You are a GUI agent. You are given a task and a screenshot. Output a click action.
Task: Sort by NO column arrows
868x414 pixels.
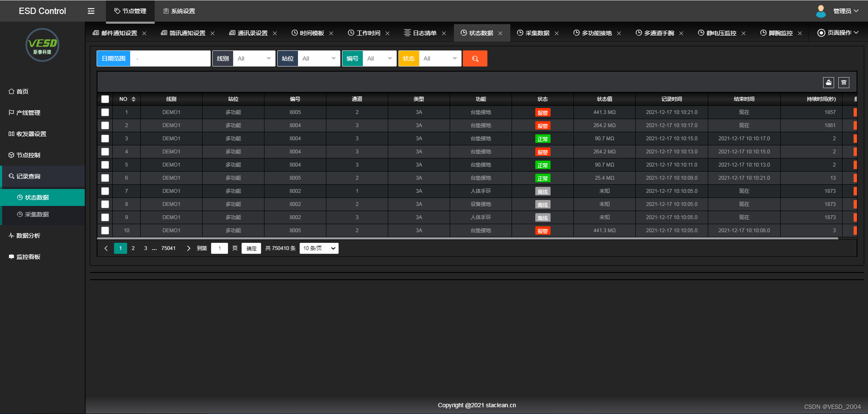point(134,99)
